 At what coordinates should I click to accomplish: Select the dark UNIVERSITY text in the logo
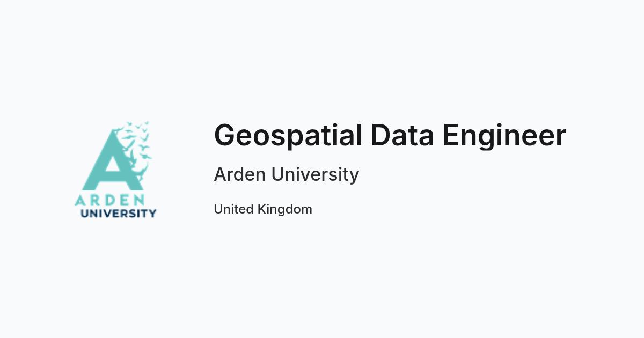[x=118, y=213]
